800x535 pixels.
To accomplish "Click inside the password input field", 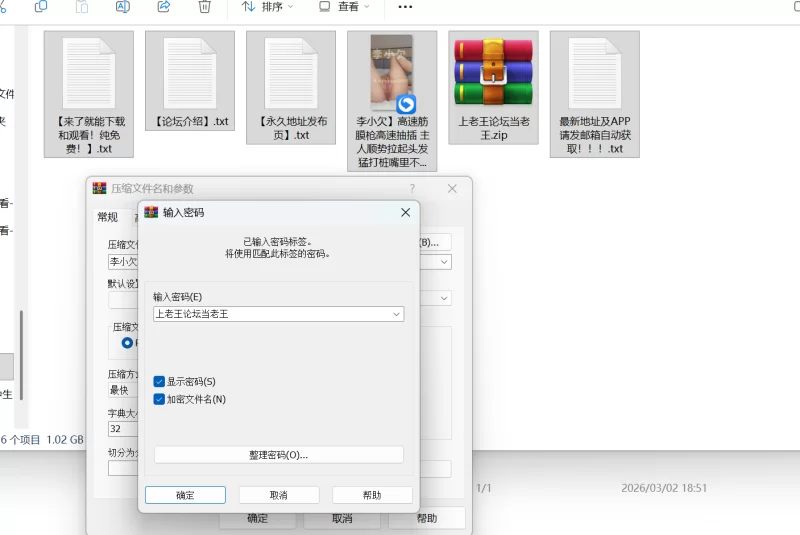I will (x=270, y=314).
